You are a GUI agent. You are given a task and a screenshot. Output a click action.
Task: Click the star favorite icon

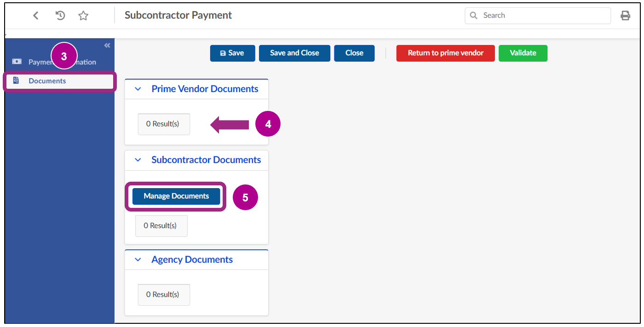[x=83, y=15]
